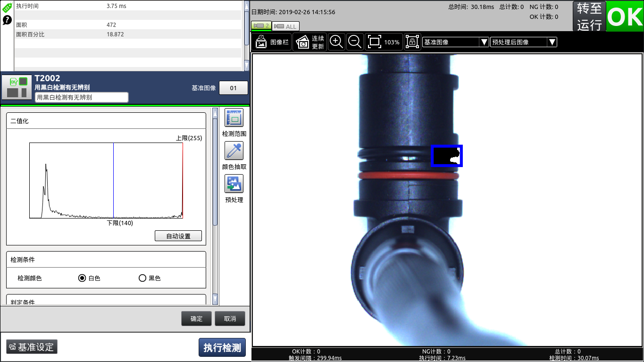Click the lower limit label 下限(140)
The height and width of the screenshot is (362, 644).
point(120,223)
